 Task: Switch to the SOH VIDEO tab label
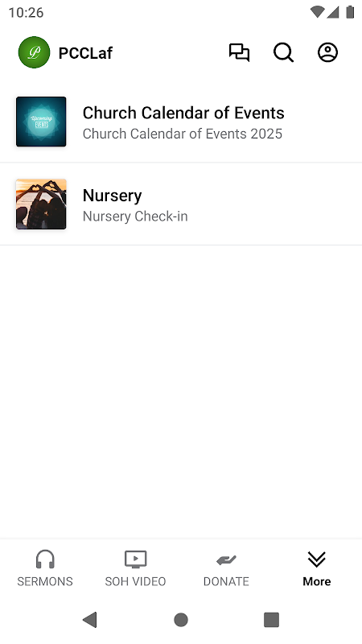pos(135,581)
